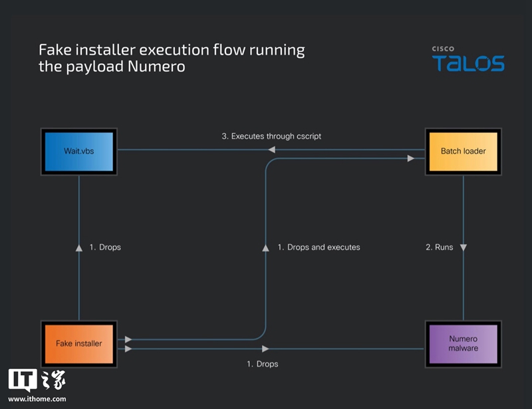
Task: Click the Cisco Talos logo
Action: (468, 59)
